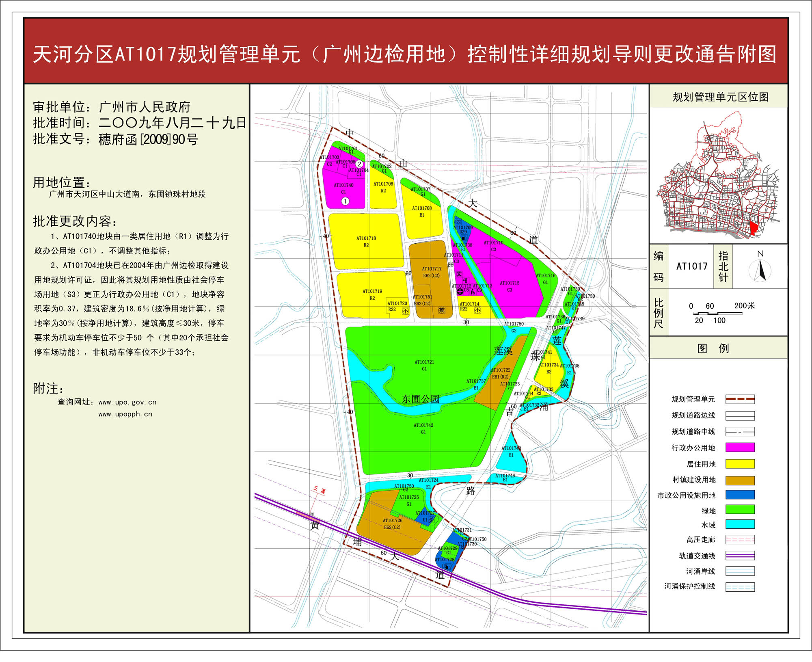This screenshot has height=662, width=812.
Task: Click parcel label AT101740 C1
Action: click(343, 188)
